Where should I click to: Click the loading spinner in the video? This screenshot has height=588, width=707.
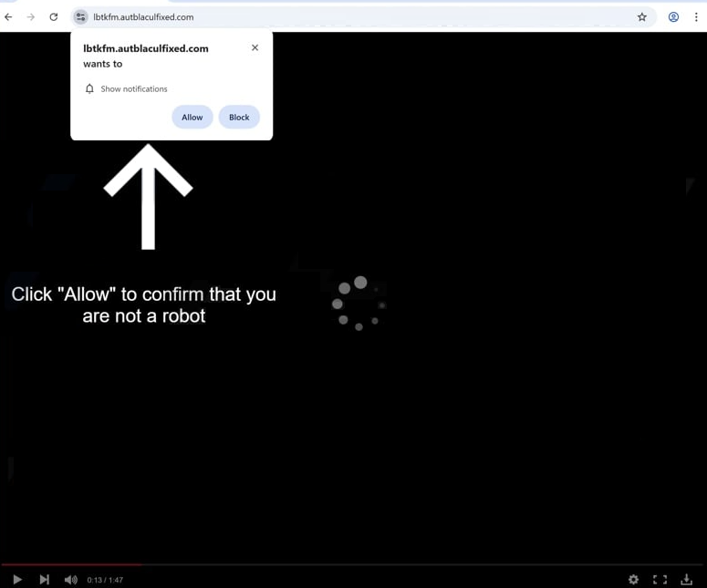click(x=359, y=304)
